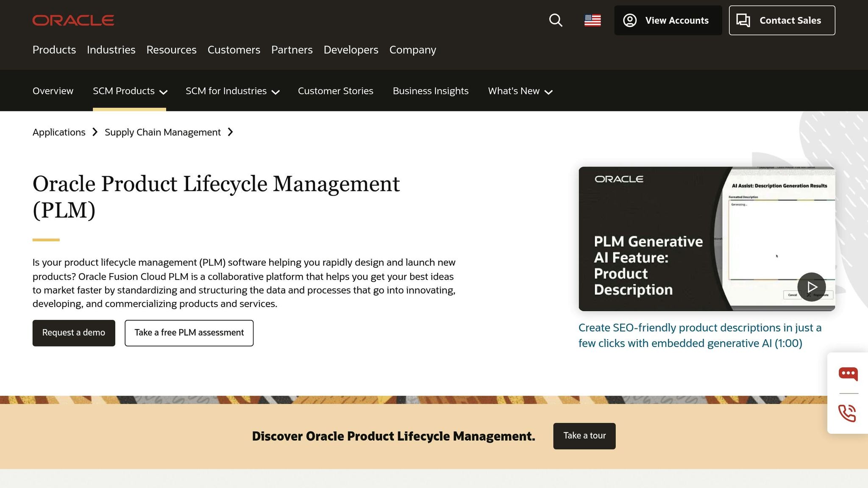868x488 pixels.
Task: Open the Developers menu
Action: pyautogui.click(x=351, y=50)
